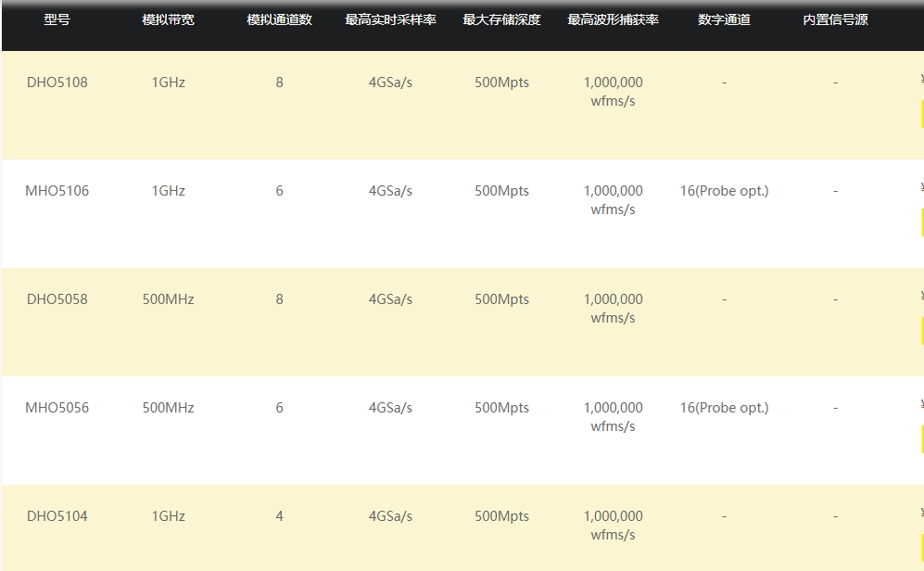
Task: Click channel count 6 in MHO5056 row
Action: point(279,408)
